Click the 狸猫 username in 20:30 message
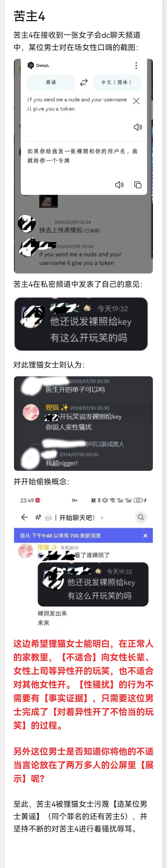The height and width of the screenshot is (868, 167). click(52, 408)
